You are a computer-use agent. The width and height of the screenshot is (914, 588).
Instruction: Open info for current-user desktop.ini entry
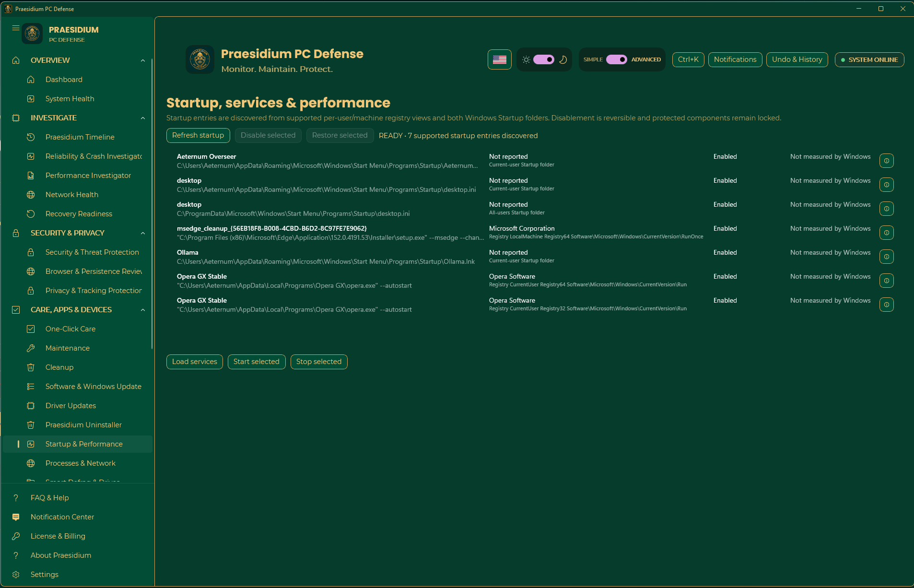coord(887,185)
